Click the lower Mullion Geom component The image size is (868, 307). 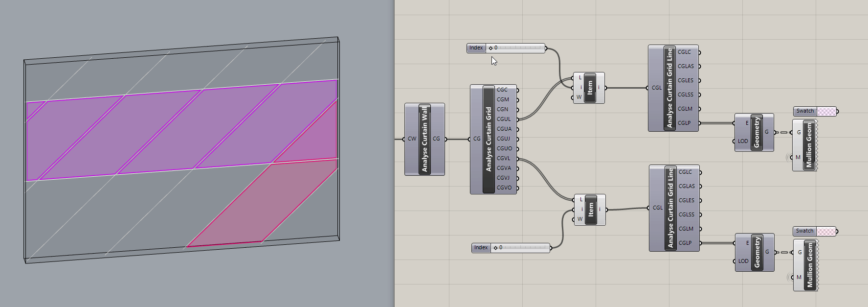(x=810, y=265)
